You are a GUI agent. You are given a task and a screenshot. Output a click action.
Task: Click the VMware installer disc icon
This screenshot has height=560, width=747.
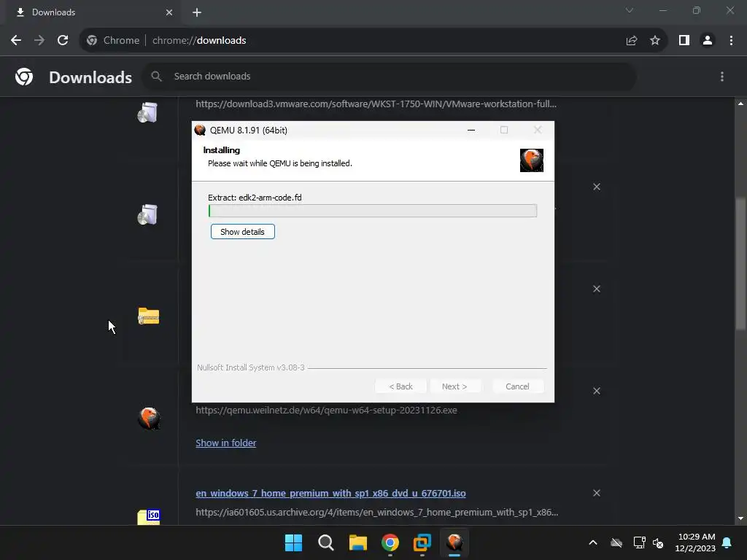pos(147,112)
